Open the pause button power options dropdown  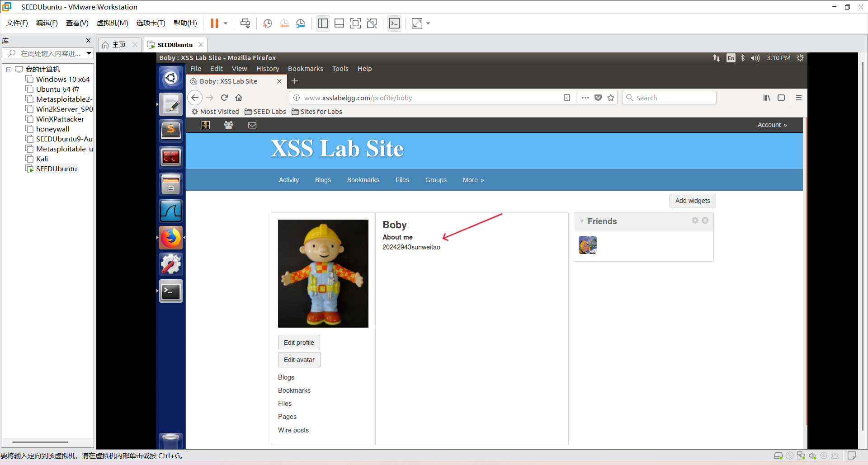coord(226,23)
